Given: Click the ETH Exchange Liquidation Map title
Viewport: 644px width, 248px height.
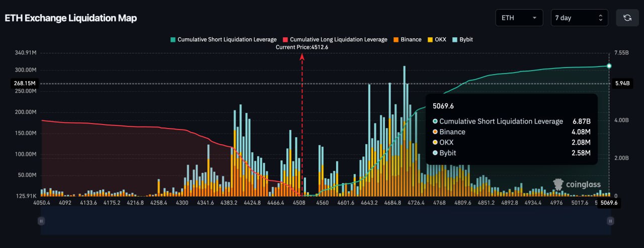Looking at the screenshot, I should pos(71,18).
